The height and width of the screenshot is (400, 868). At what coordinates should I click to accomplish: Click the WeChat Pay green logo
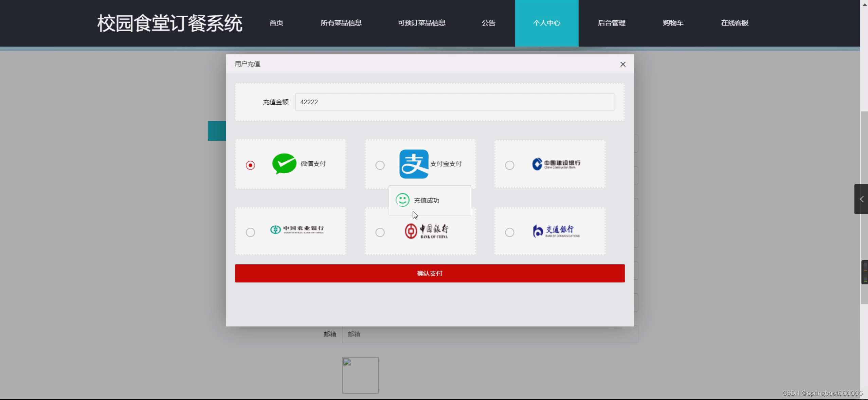point(284,163)
